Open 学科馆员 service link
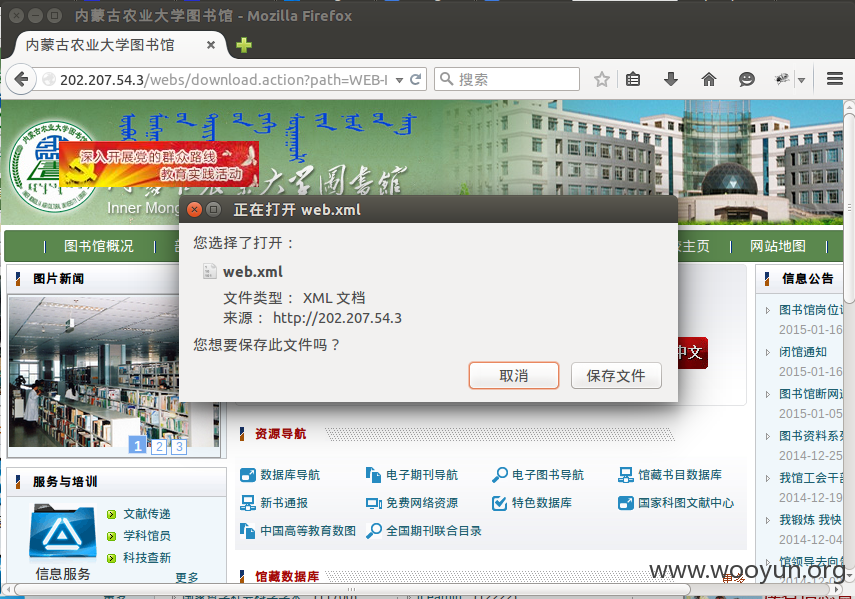 pos(147,536)
